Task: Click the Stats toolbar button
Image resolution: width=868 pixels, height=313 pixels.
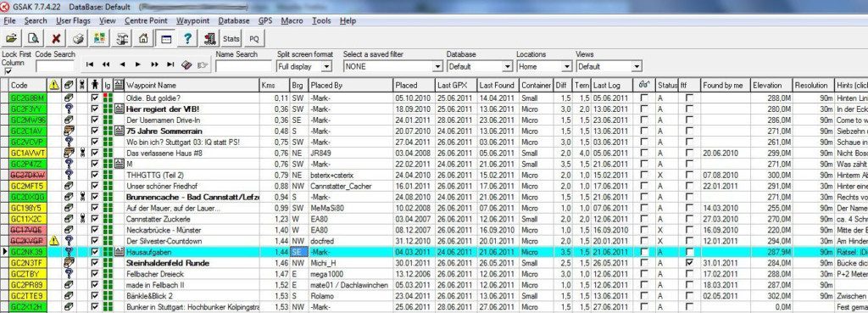Action: [231, 39]
